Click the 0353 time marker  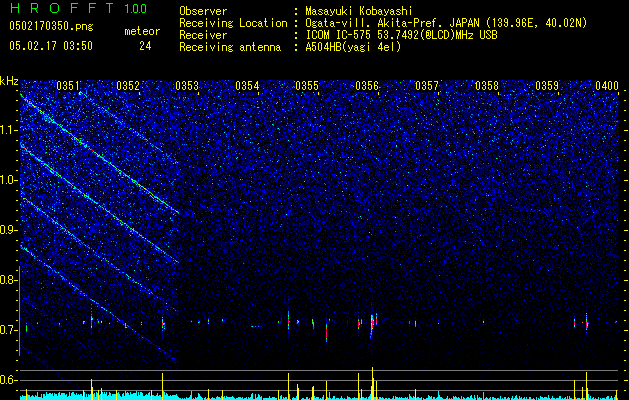(187, 86)
